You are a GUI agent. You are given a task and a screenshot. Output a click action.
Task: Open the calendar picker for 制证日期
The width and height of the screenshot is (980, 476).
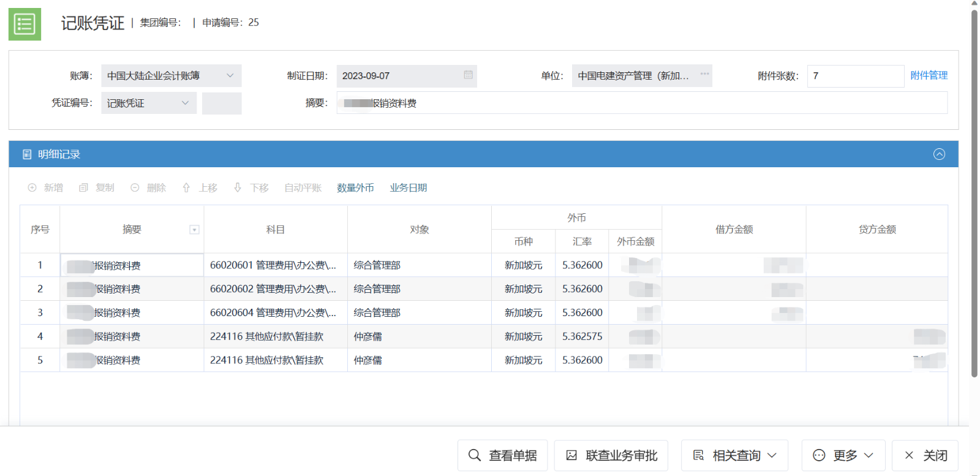pos(468,75)
